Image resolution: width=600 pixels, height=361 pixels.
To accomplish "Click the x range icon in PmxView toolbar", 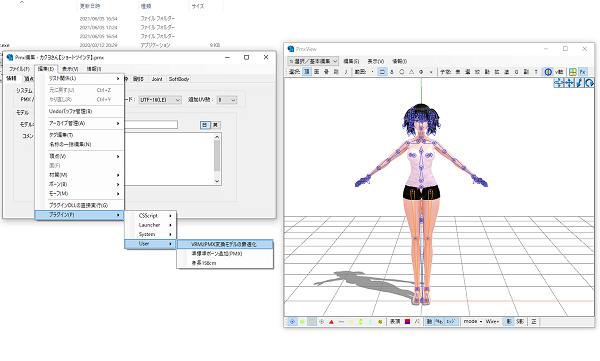I will click(431, 72).
